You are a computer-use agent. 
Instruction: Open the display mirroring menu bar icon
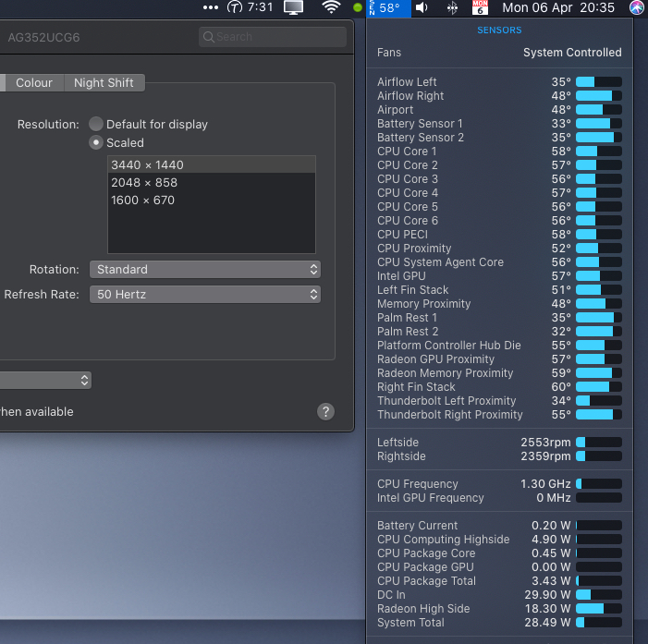click(x=293, y=7)
